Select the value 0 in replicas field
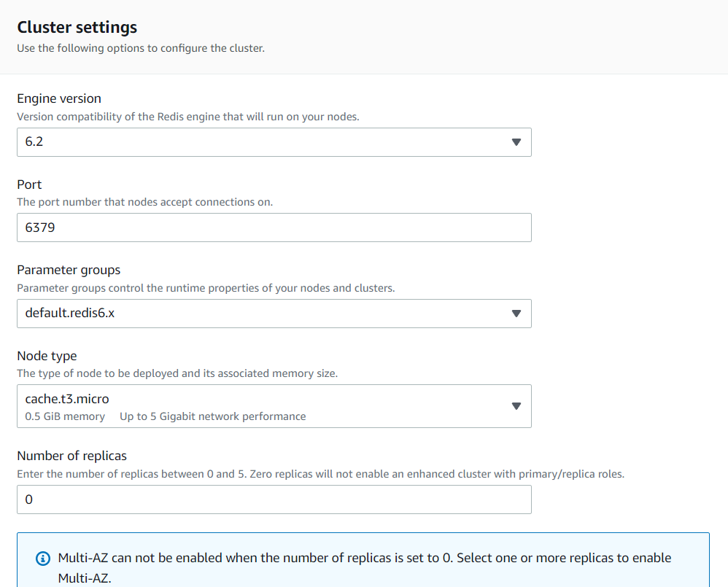This screenshot has height=587, width=728. point(28,499)
